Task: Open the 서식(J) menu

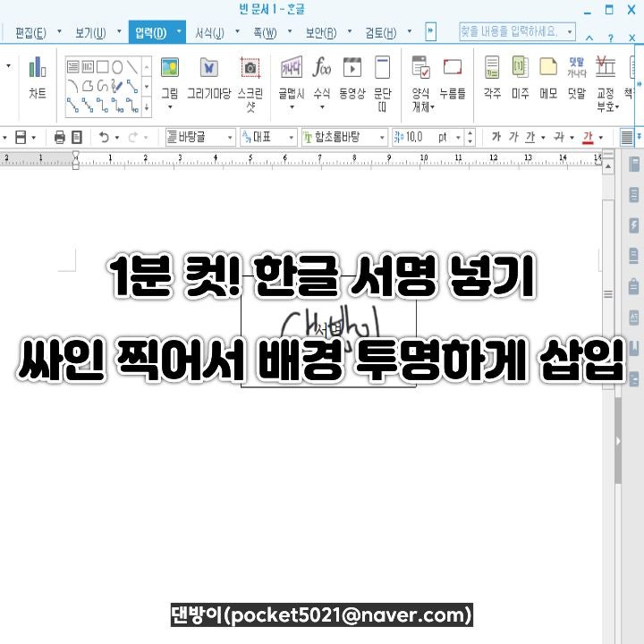Action: pyautogui.click(x=209, y=32)
